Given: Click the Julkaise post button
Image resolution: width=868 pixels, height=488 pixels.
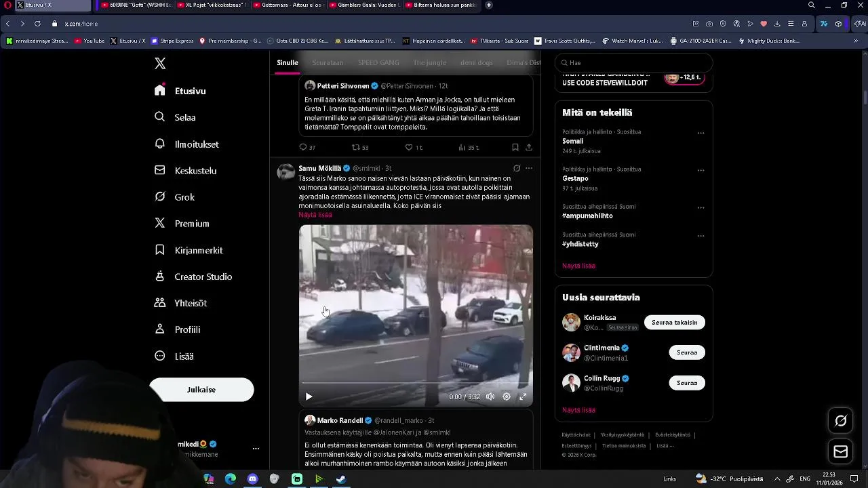Looking at the screenshot, I should coord(201,390).
